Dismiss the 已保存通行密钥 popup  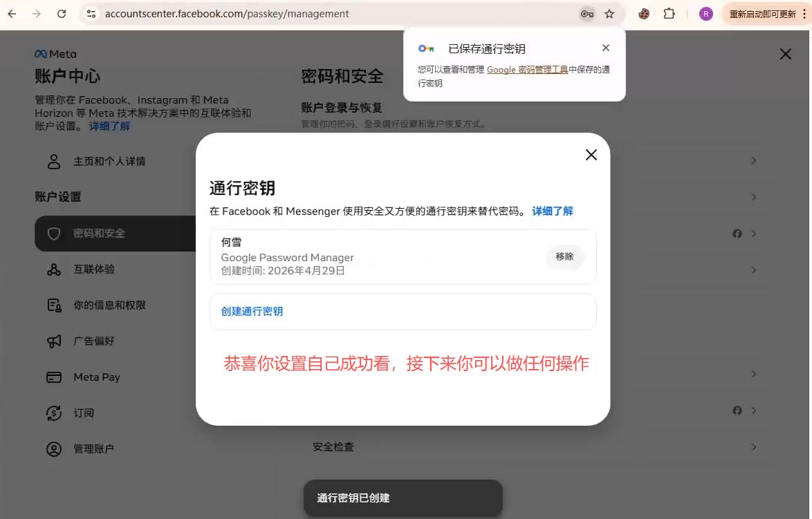606,48
